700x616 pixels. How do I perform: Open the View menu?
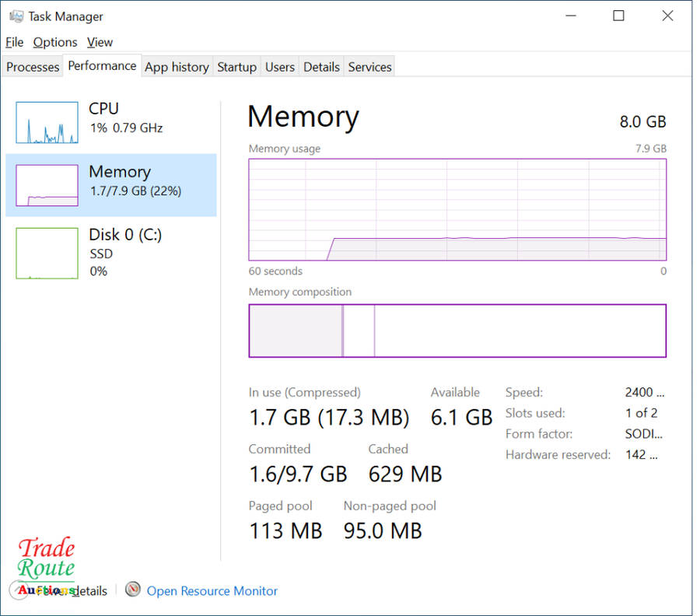[x=100, y=42]
